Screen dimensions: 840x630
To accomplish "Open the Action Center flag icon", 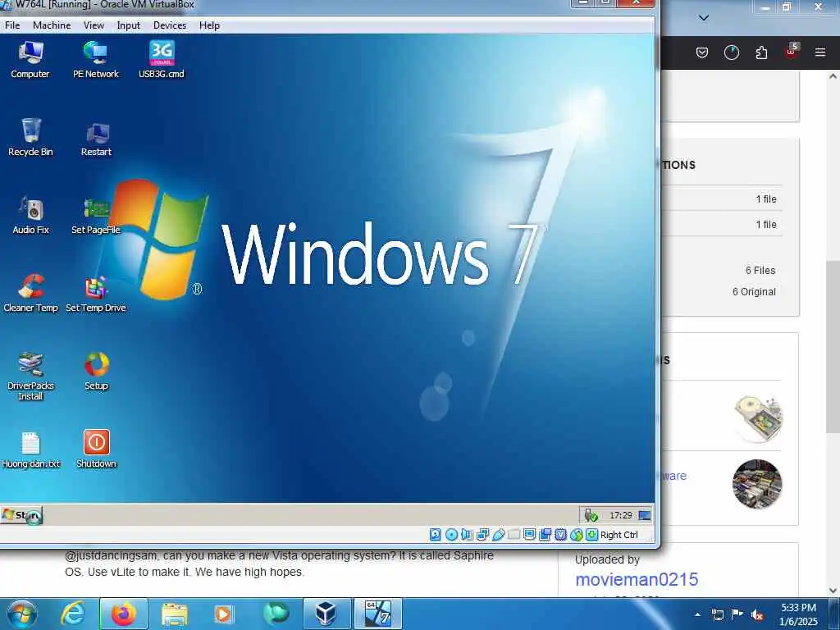I will [737, 614].
